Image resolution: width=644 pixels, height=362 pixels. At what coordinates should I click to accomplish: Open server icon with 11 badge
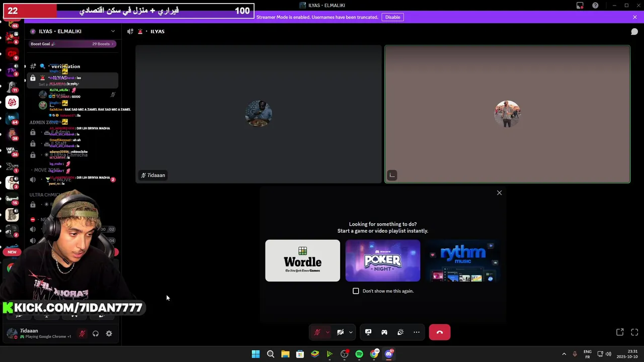point(12,86)
